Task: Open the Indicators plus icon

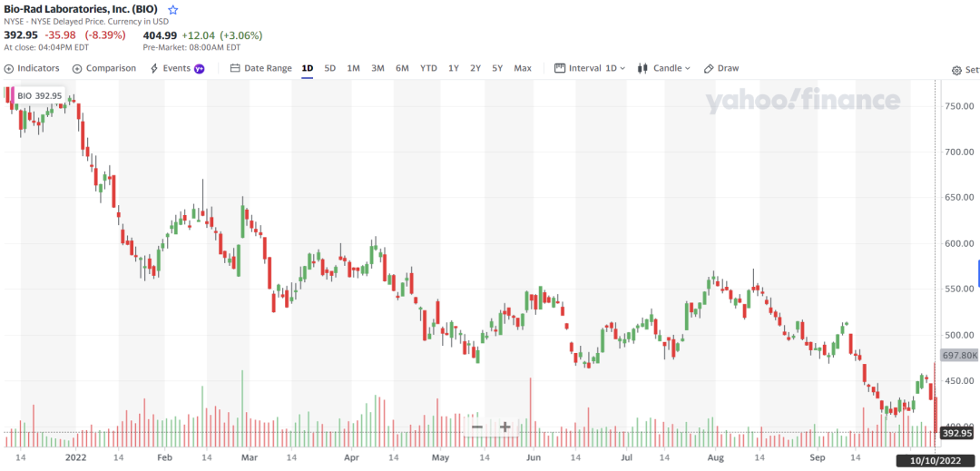Action: pyautogui.click(x=9, y=68)
